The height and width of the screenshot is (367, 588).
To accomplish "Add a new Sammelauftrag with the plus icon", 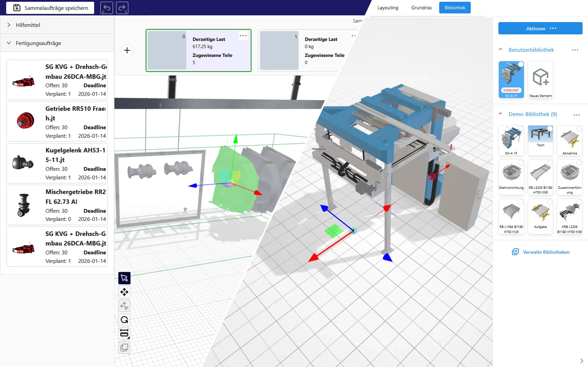I will pyautogui.click(x=127, y=50).
